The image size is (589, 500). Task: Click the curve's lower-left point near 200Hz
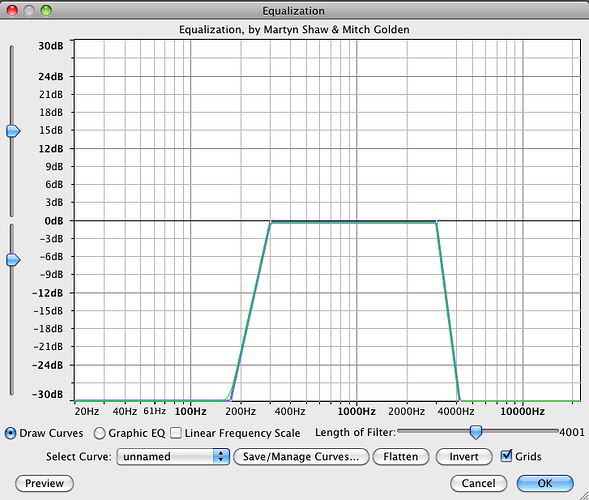point(231,400)
